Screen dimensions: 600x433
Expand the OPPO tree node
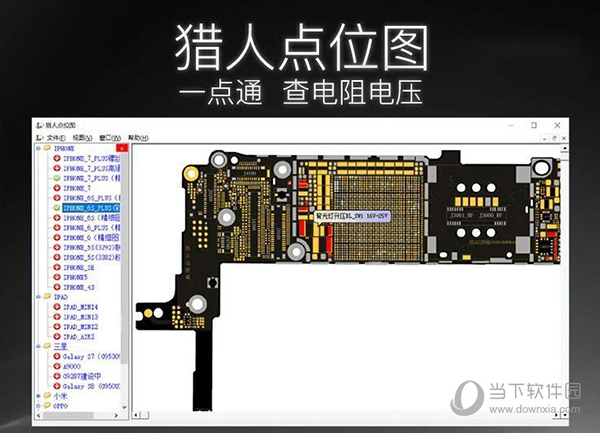(38, 406)
